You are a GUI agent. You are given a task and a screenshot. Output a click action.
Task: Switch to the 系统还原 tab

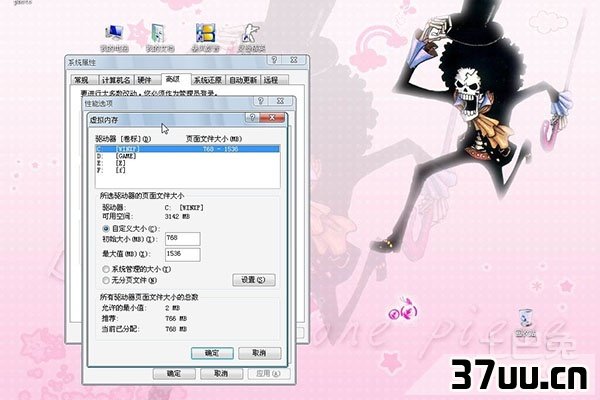click(208, 80)
